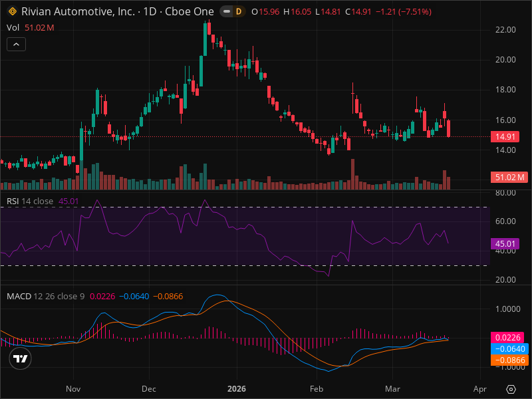532x399 pixels.
Task: Click the L 14.81 low value
Action: point(328,12)
